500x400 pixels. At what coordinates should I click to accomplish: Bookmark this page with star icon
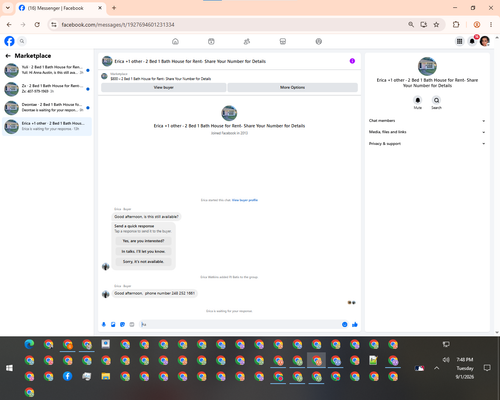(436, 25)
